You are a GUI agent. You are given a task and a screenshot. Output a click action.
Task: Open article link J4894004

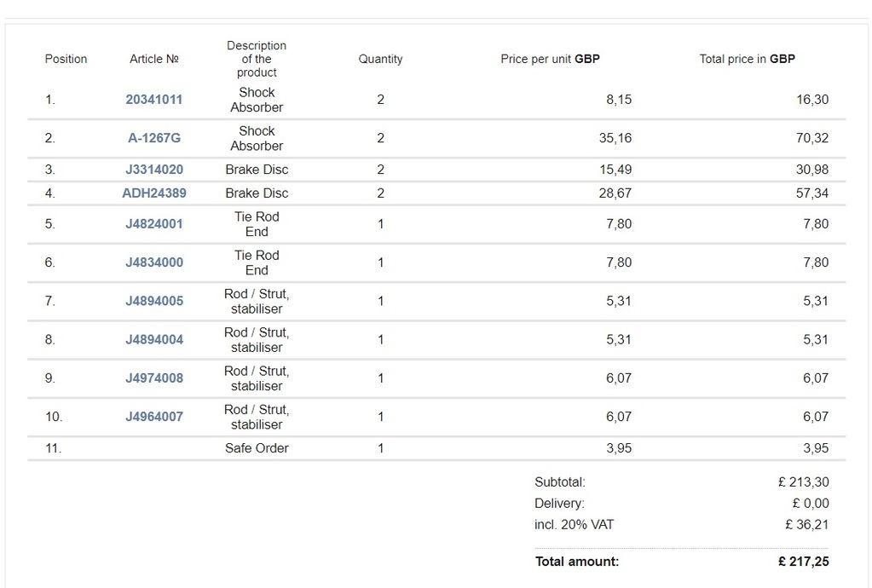coord(154,339)
